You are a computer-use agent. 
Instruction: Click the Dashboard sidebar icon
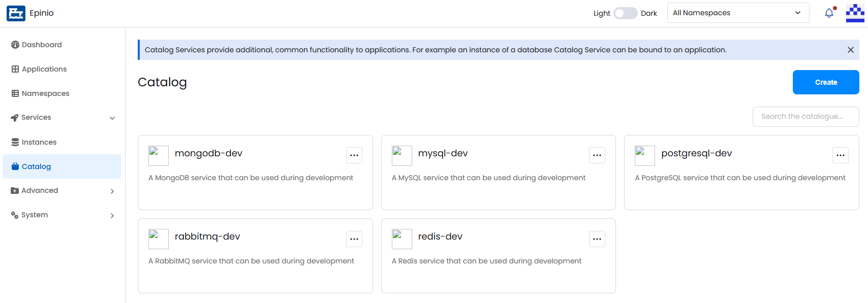[x=15, y=45]
